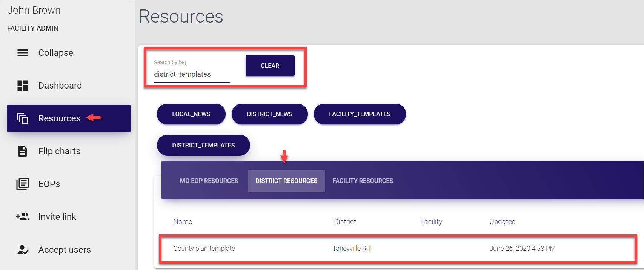Click the Collapse hamburger menu icon
The height and width of the screenshot is (270, 644).
pos(23,53)
